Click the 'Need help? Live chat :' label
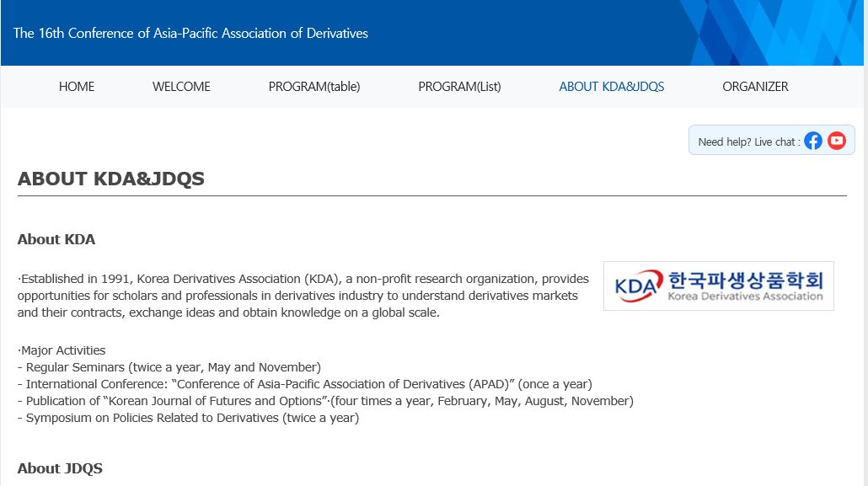 click(x=749, y=142)
